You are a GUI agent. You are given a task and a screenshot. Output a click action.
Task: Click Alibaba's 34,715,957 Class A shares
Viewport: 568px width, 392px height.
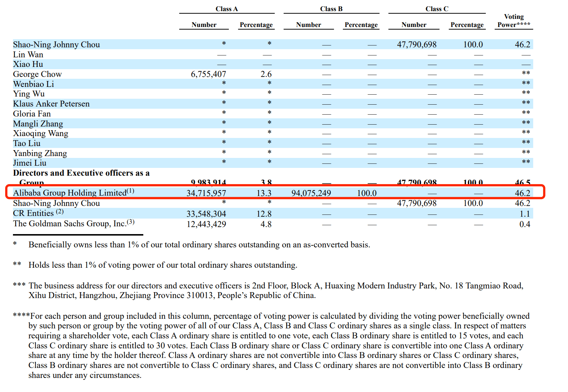coord(206,193)
